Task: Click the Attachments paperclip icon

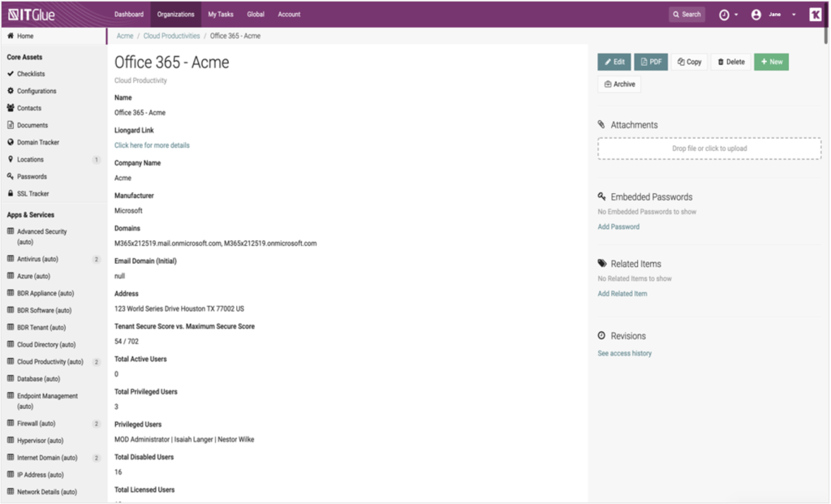Action: [601, 124]
